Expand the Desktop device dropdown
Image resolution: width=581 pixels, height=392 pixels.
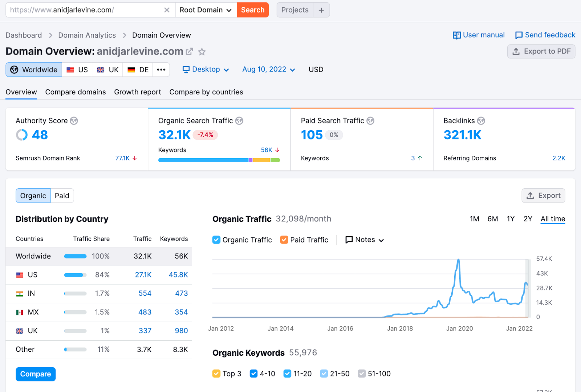click(206, 70)
